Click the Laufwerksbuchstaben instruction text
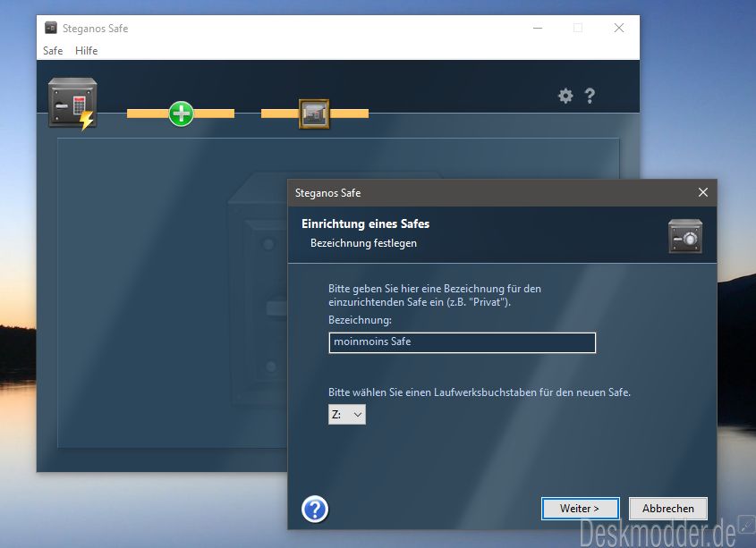This screenshot has height=548, width=756. point(480,392)
